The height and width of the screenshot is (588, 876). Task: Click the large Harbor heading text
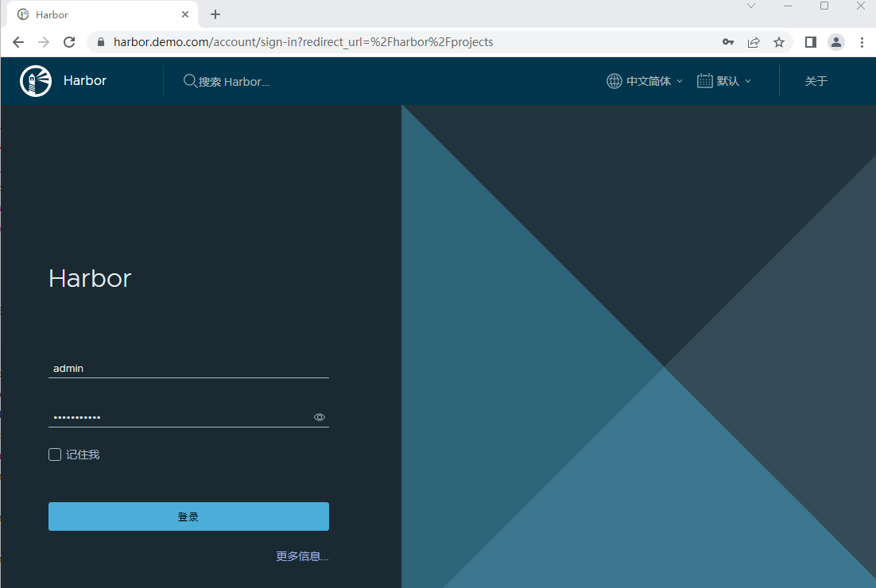tap(90, 278)
